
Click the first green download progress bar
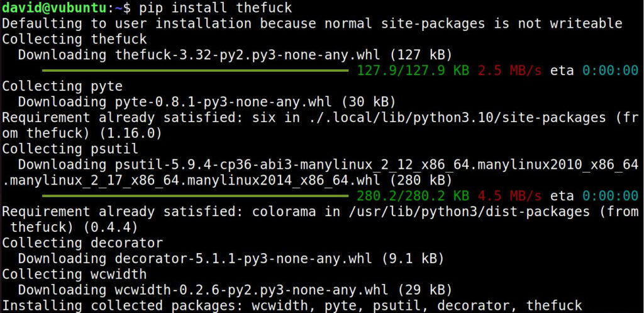click(196, 71)
